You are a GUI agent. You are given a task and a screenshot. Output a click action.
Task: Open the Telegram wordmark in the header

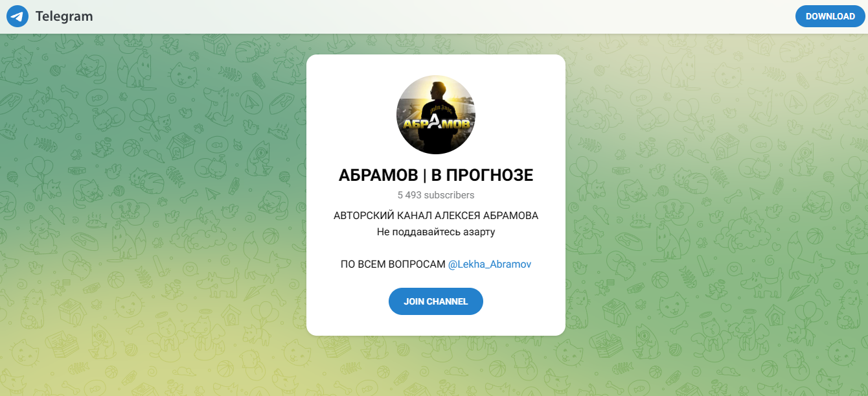pos(64,16)
